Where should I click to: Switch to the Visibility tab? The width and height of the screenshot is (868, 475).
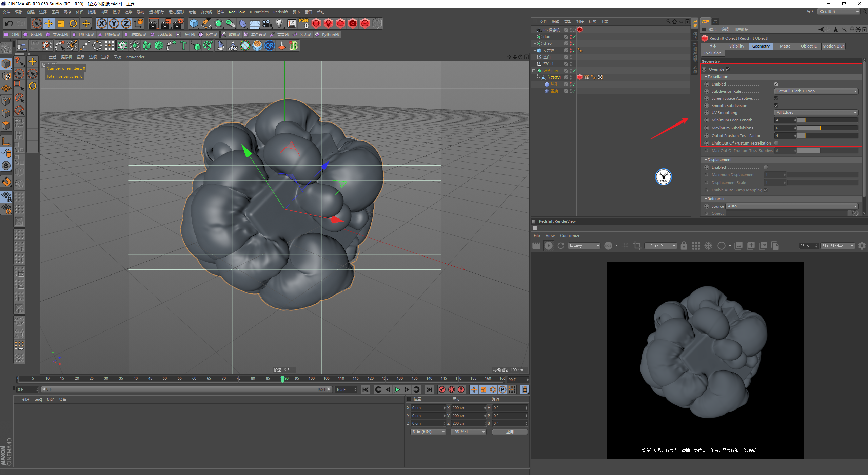coord(736,46)
